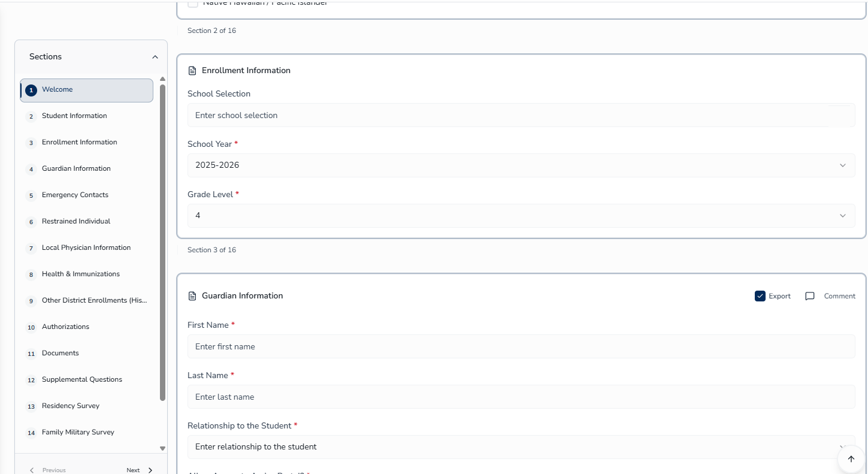Click the number 13 badge in the sidebar

[x=31, y=407]
